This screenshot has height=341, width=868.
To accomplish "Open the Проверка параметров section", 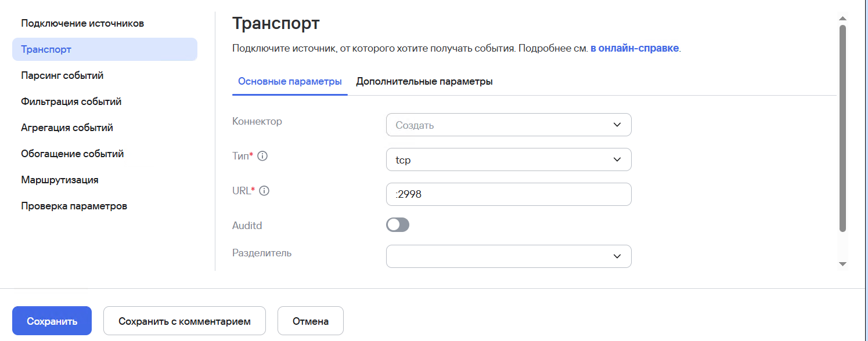I will click(x=74, y=206).
